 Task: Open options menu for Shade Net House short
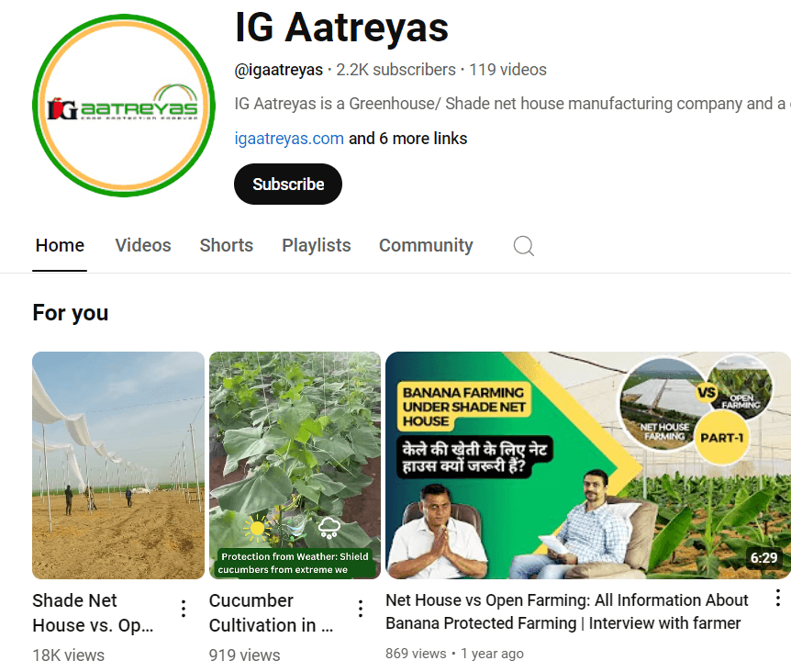(184, 609)
